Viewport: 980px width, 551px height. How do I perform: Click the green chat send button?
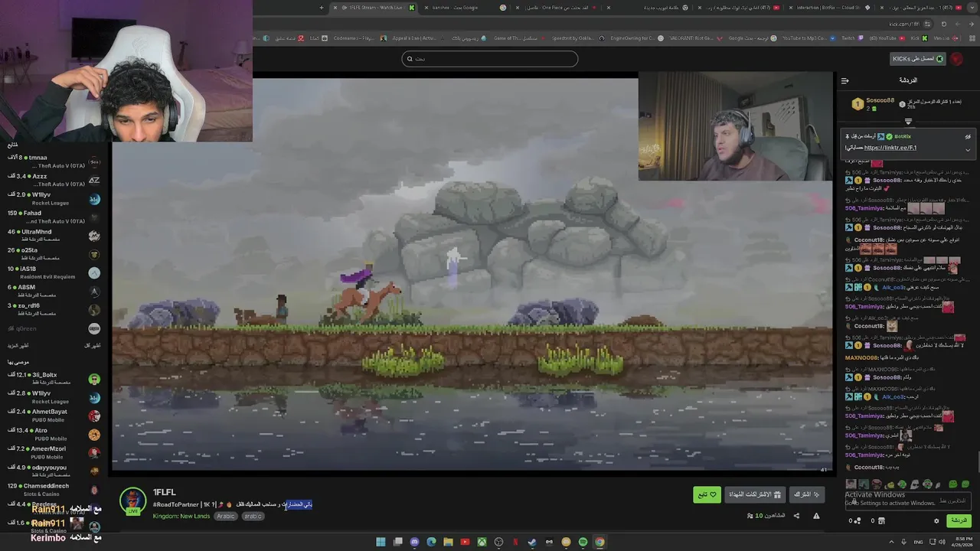tap(958, 520)
